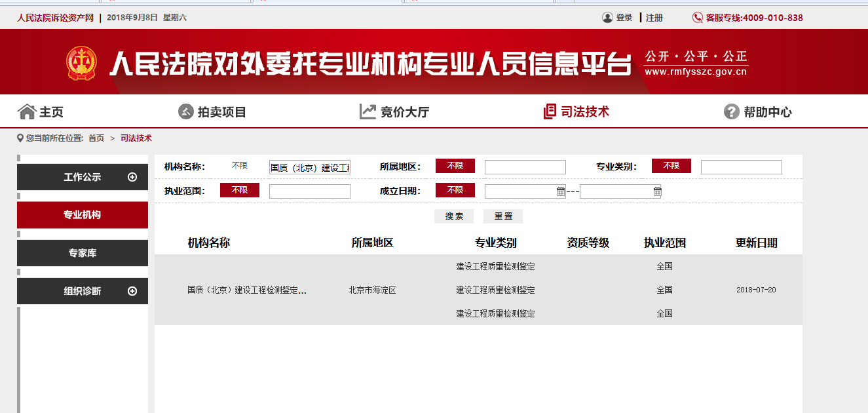Expand the 工作公示 sidebar section

132,177
